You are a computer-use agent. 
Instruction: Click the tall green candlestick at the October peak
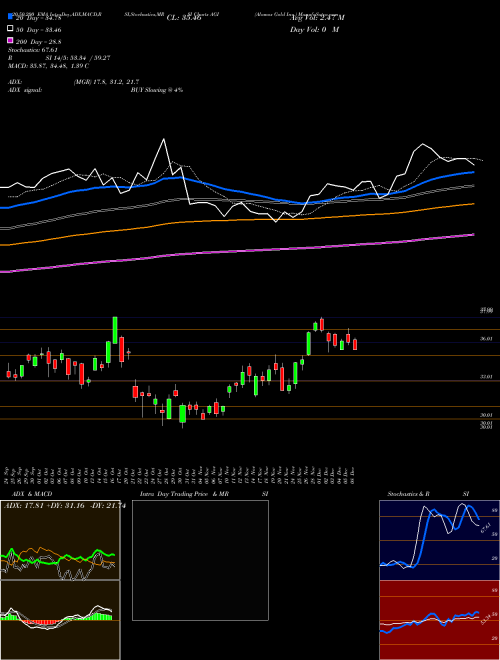point(115,330)
